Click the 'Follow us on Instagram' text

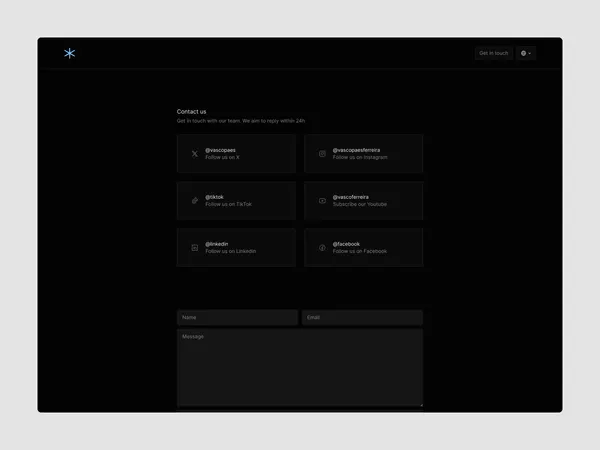click(x=360, y=157)
